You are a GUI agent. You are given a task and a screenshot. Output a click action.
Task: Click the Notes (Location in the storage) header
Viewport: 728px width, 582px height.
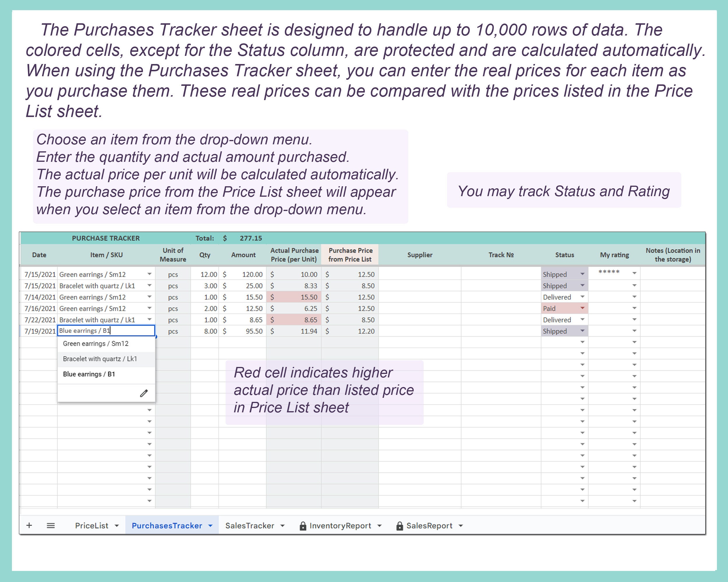click(673, 255)
